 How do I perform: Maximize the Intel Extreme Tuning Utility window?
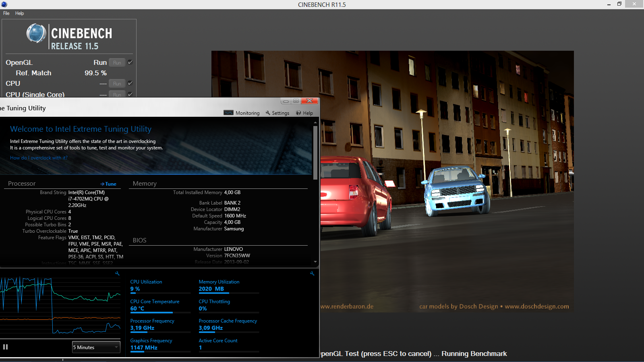tap(296, 101)
